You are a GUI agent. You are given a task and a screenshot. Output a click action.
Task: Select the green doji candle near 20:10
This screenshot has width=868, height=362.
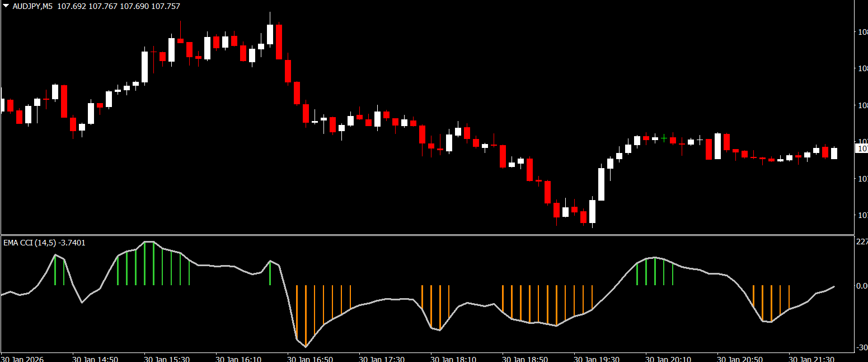pos(664,138)
